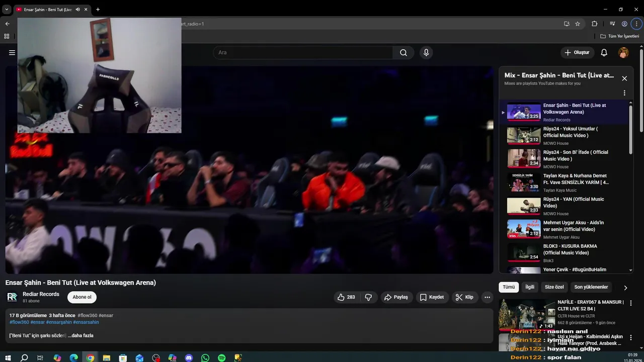Screen dimensions: 644x362
Task: Open File Explorer from taskbar
Action: (107, 358)
